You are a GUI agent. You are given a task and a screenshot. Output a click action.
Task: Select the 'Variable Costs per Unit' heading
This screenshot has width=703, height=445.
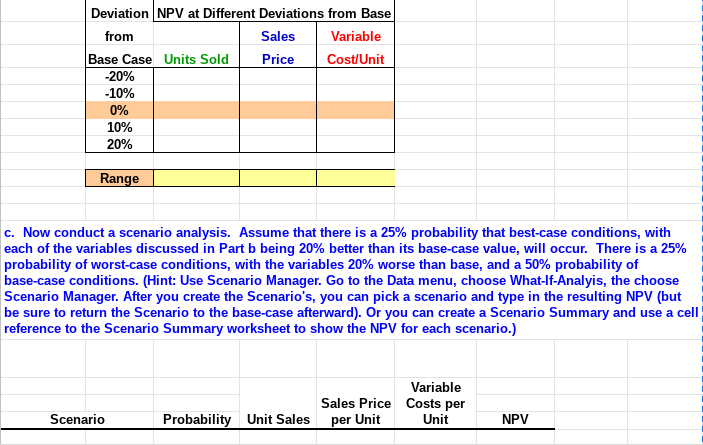click(435, 403)
